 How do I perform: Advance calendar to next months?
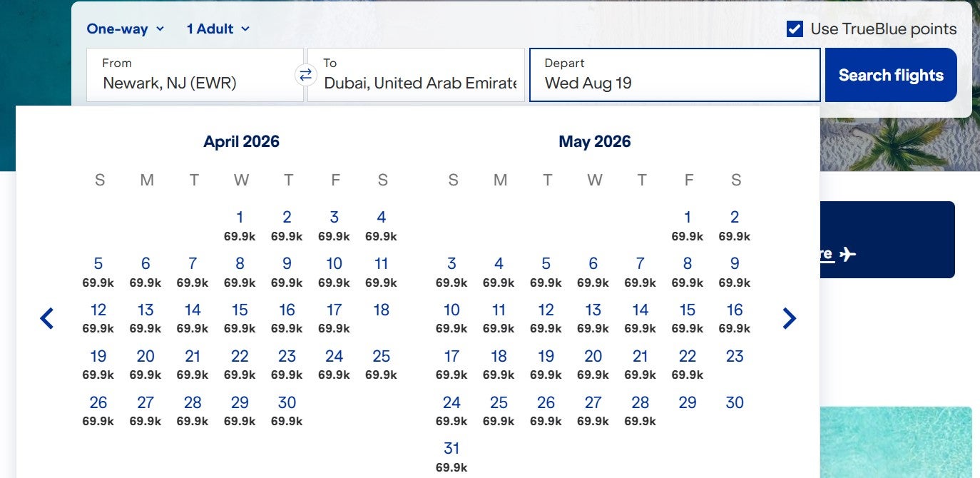tap(789, 318)
